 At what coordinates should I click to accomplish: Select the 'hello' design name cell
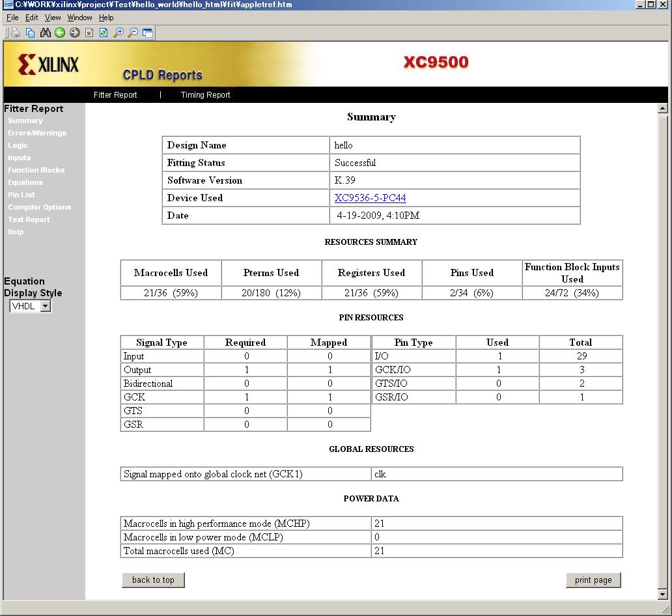click(455, 145)
